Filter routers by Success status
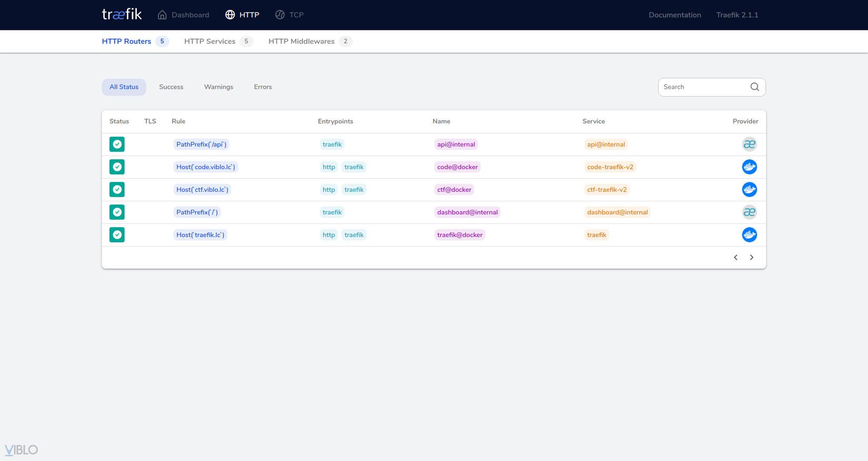The height and width of the screenshot is (461, 868). pos(171,87)
